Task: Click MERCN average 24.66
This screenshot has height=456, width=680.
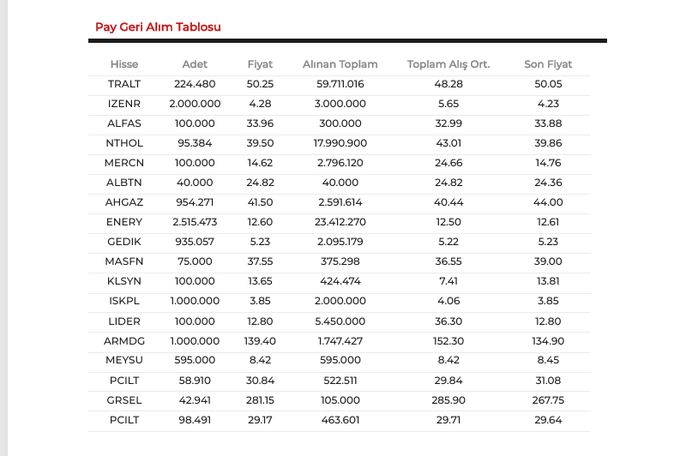Action: pyautogui.click(x=448, y=163)
